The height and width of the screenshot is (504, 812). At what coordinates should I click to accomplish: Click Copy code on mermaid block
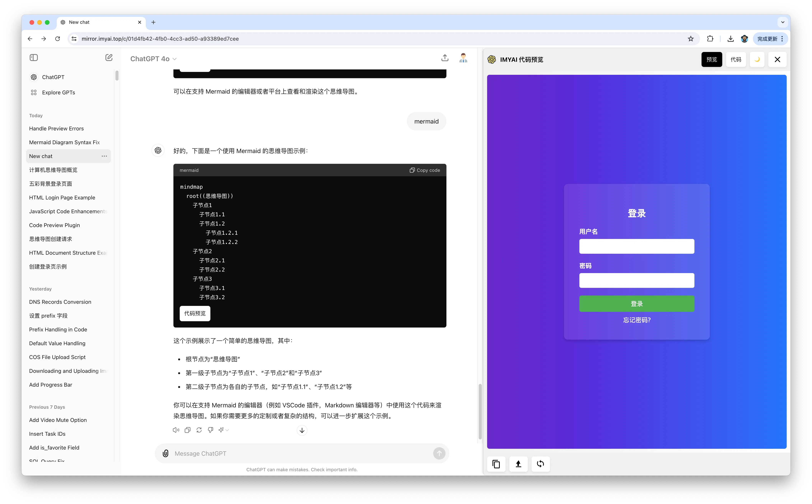425,170
